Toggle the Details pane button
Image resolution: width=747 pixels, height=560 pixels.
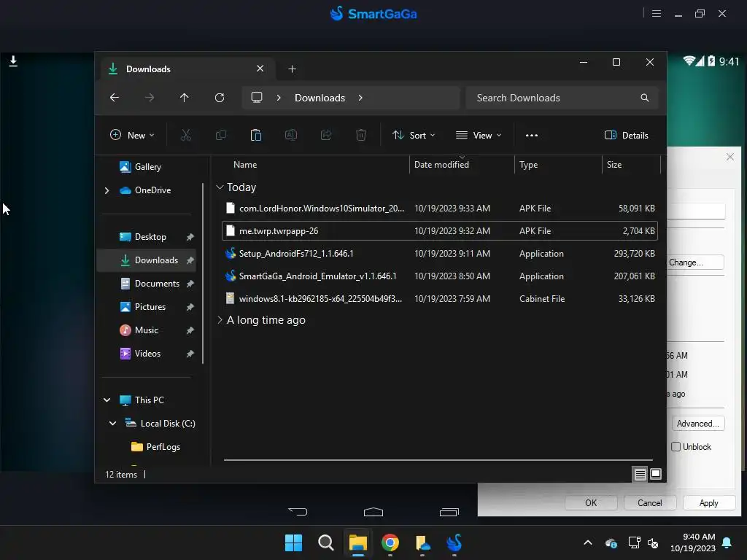(626, 135)
